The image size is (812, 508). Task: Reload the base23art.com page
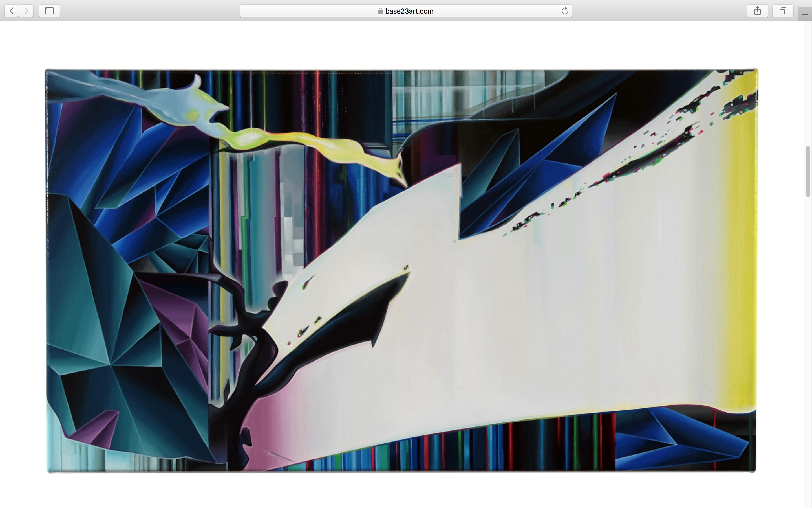(x=565, y=11)
